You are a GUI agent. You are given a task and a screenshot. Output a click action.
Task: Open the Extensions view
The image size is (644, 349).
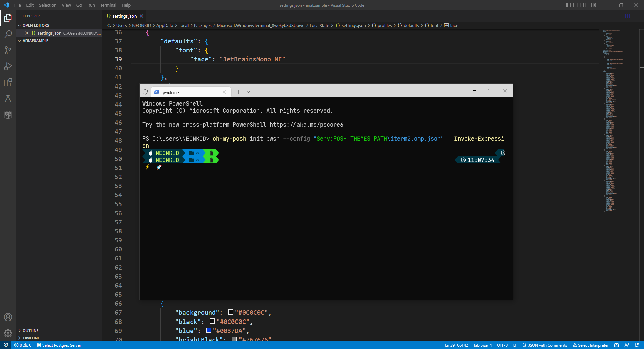point(8,82)
